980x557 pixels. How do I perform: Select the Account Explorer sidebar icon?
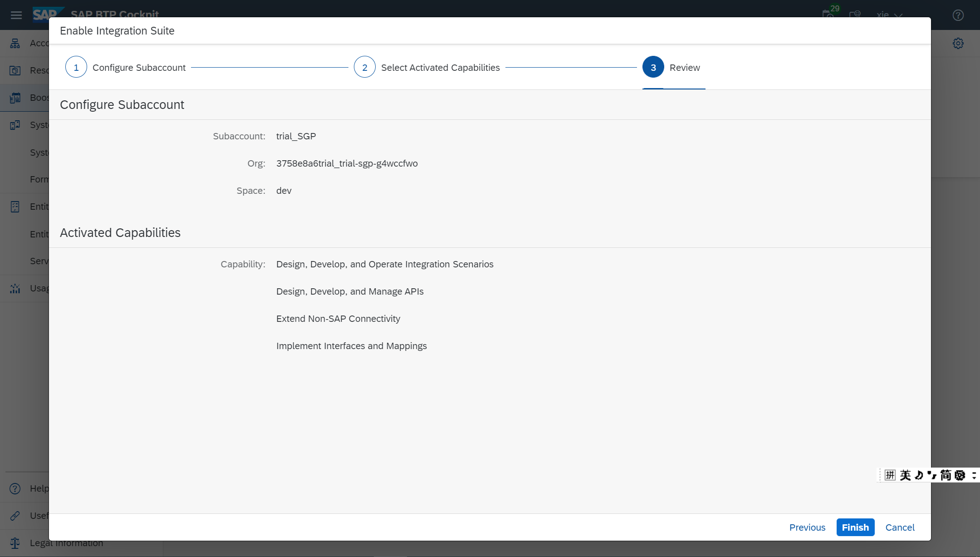15,43
